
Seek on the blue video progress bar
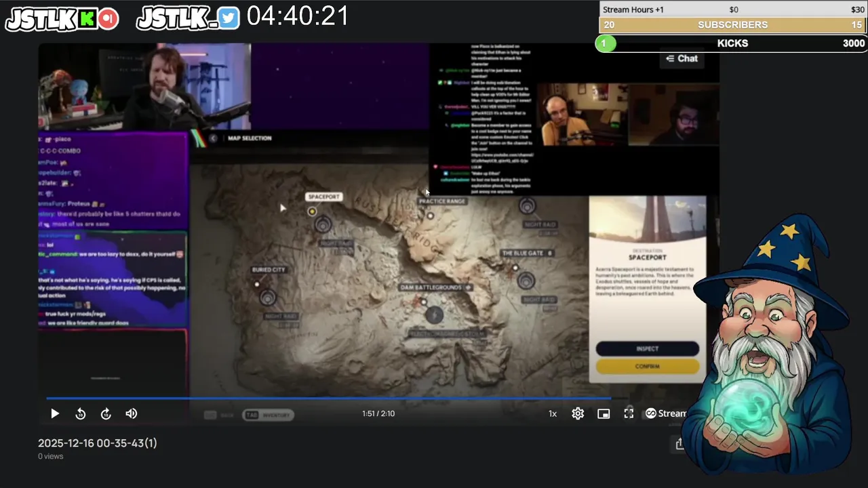(x=329, y=399)
